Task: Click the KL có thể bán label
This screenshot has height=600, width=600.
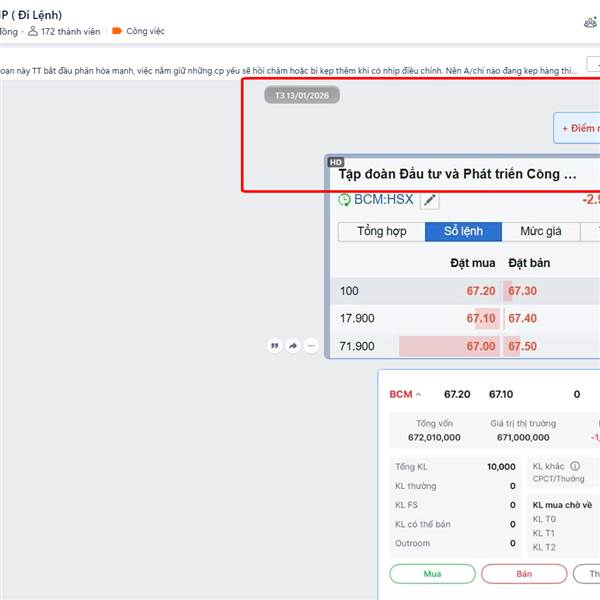Action: 422,524
